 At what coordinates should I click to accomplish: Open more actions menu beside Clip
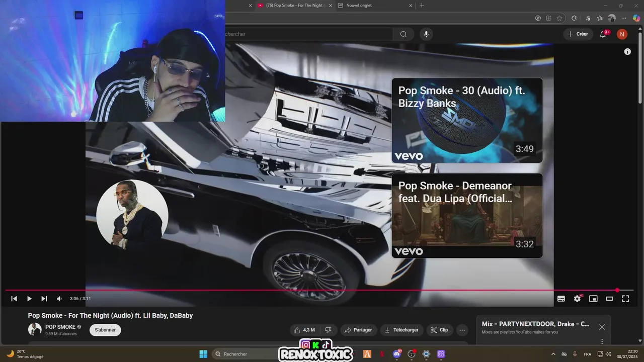point(462,330)
